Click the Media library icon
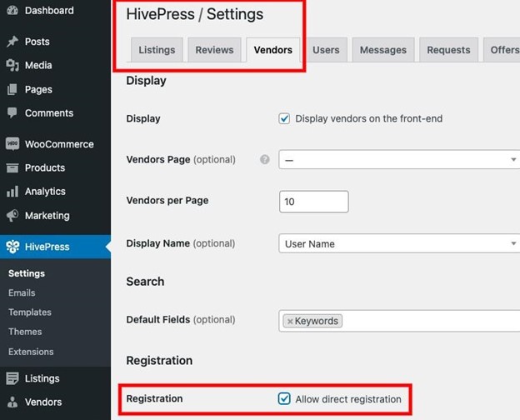The image size is (520, 420). 12,66
